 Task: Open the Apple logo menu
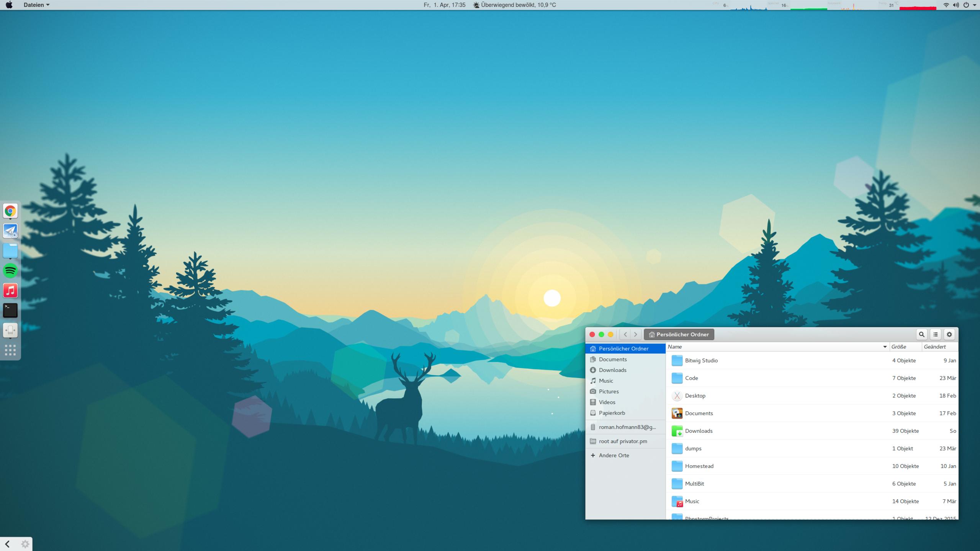(9, 5)
